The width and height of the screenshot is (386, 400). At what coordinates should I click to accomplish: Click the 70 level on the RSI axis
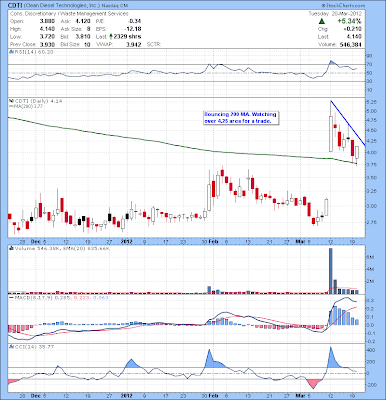370,64
